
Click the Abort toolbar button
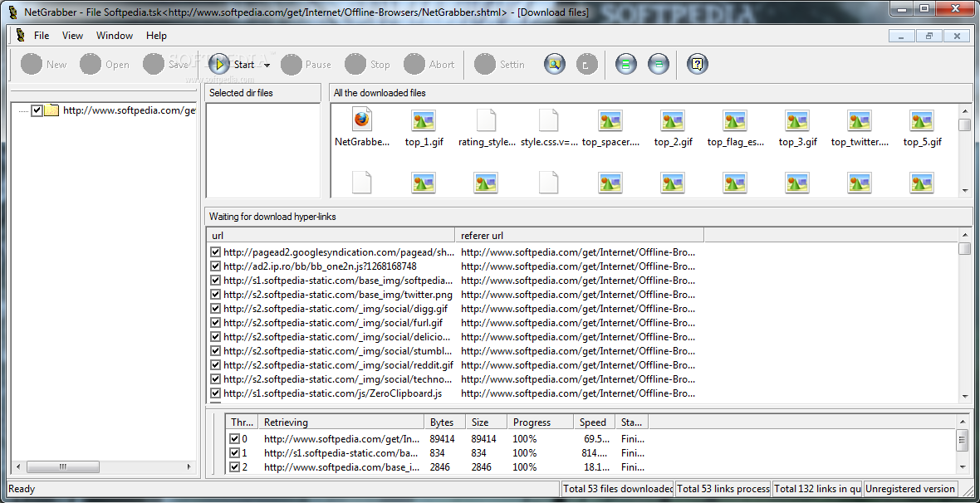429,65
